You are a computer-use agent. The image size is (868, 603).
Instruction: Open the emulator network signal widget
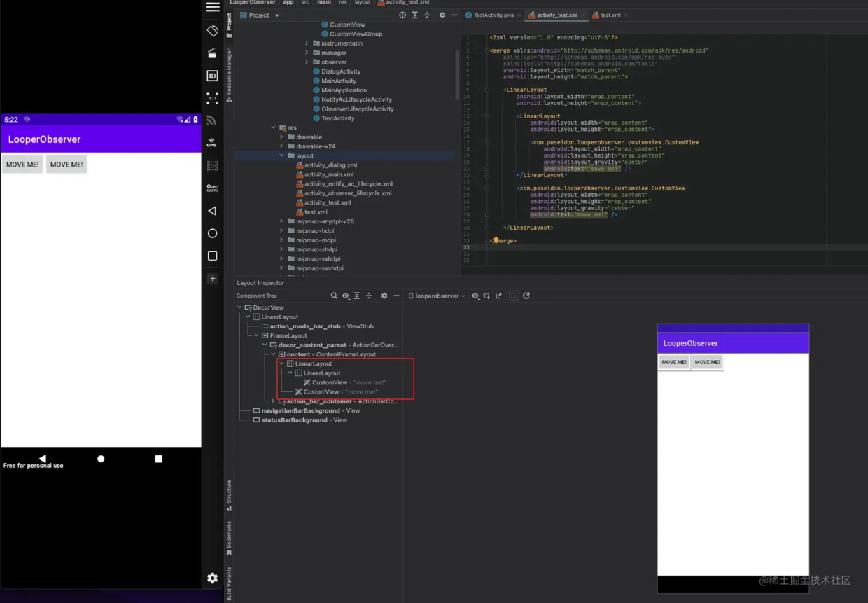click(213, 120)
